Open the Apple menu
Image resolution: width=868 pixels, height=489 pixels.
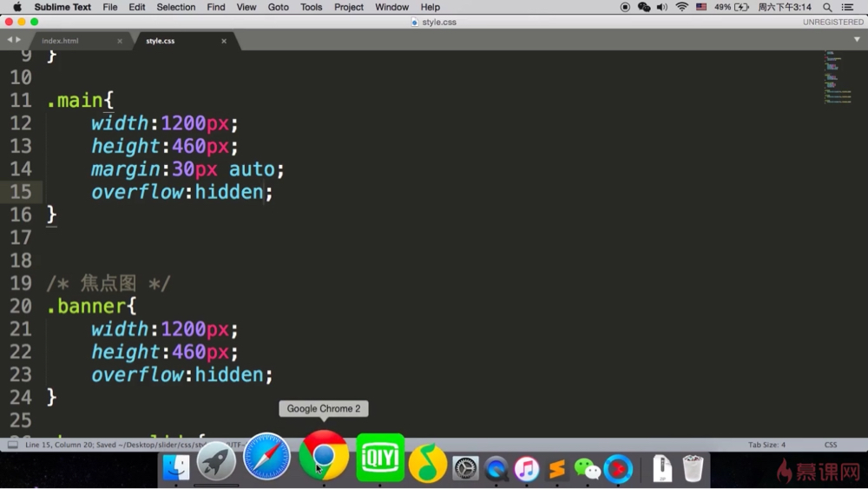point(17,7)
